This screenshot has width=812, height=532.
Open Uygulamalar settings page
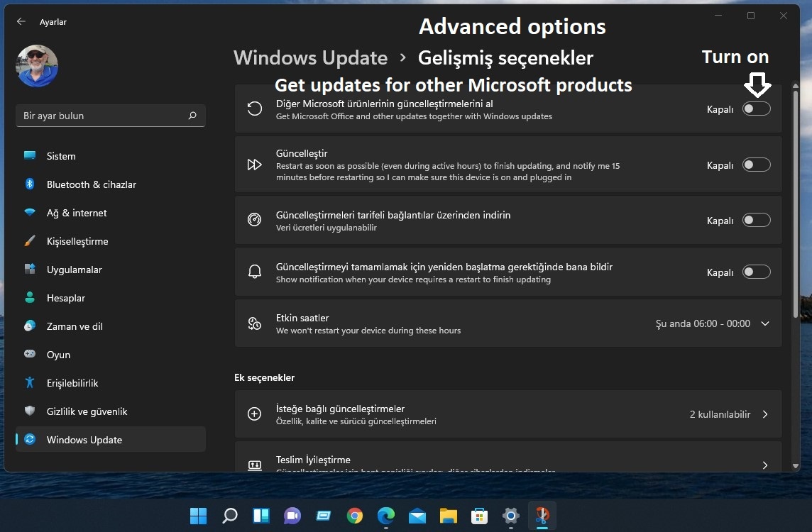(110, 270)
